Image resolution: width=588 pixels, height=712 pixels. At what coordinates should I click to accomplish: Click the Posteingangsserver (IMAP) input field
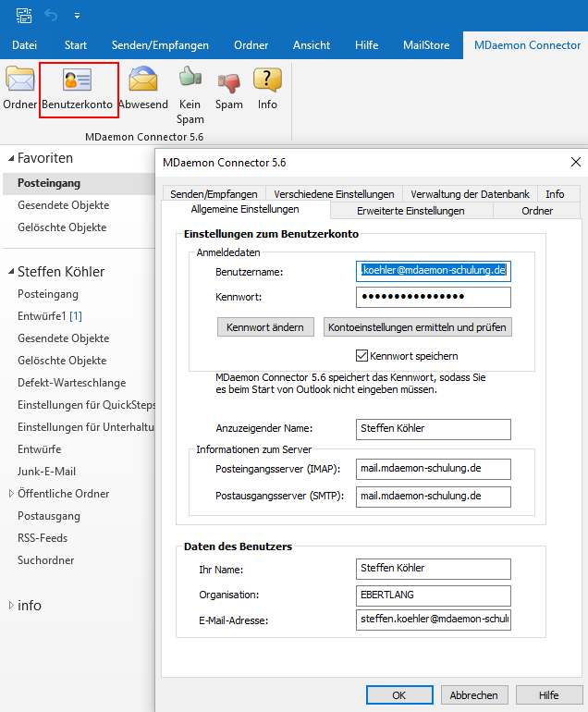(x=433, y=469)
